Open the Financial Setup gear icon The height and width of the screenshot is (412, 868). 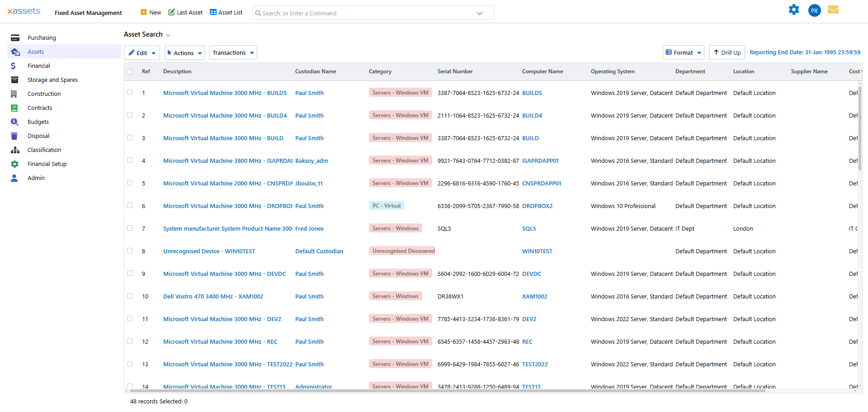point(15,164)
